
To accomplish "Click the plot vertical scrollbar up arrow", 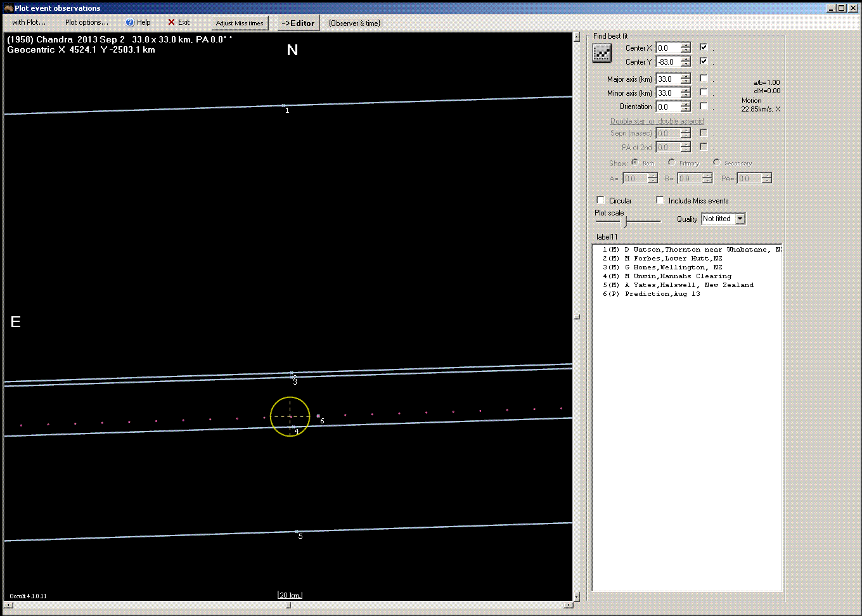I will coord(576,37).
